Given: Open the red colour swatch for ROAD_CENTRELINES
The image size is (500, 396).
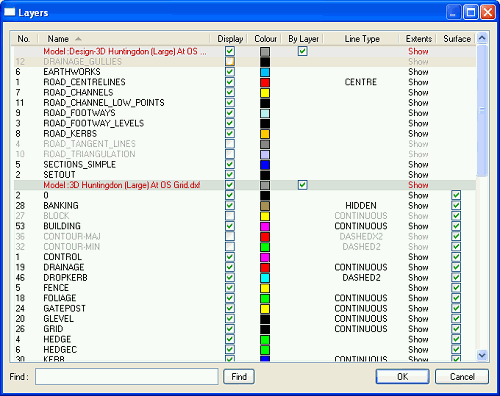Looking at the screenshot, I should tap(265, 83).
